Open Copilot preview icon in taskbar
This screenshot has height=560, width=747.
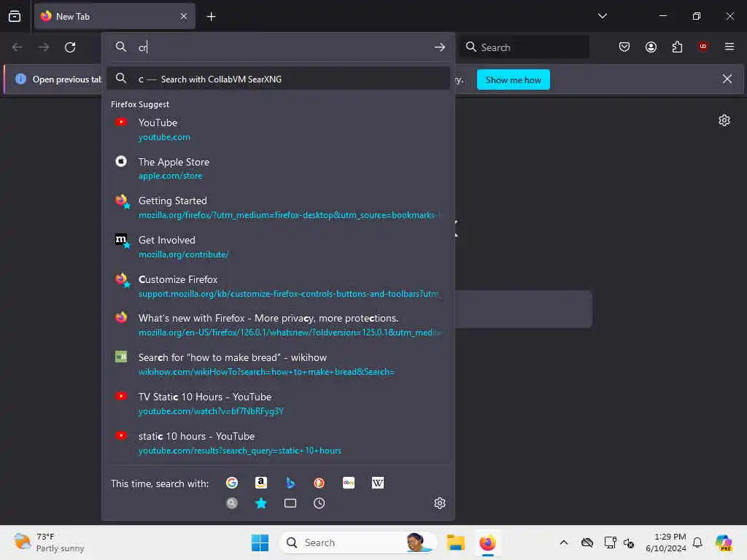[x=724, y=542]
